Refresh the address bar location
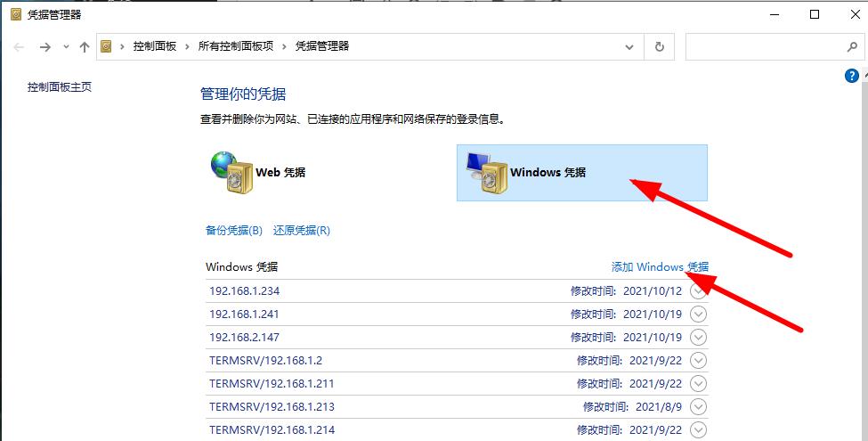 (x=659, y=47)
